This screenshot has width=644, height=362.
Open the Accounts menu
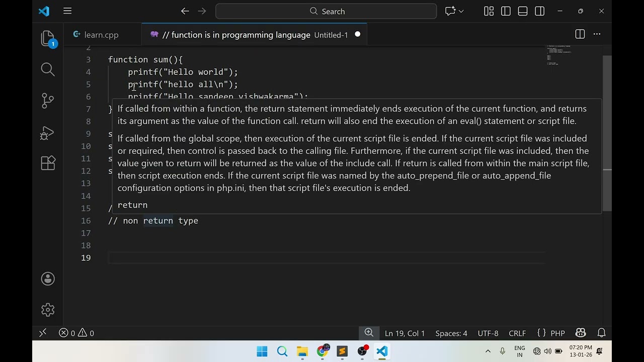tap(48, 279)
